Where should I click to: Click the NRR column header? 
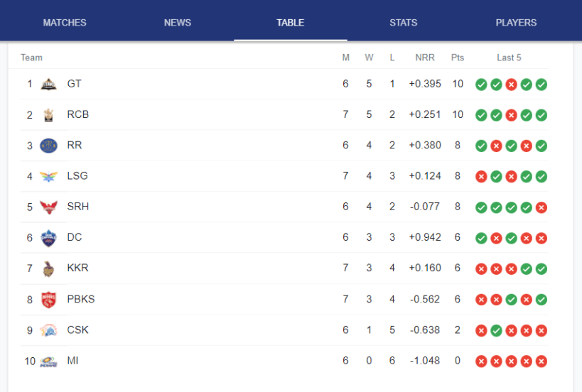tap(425, 58)
